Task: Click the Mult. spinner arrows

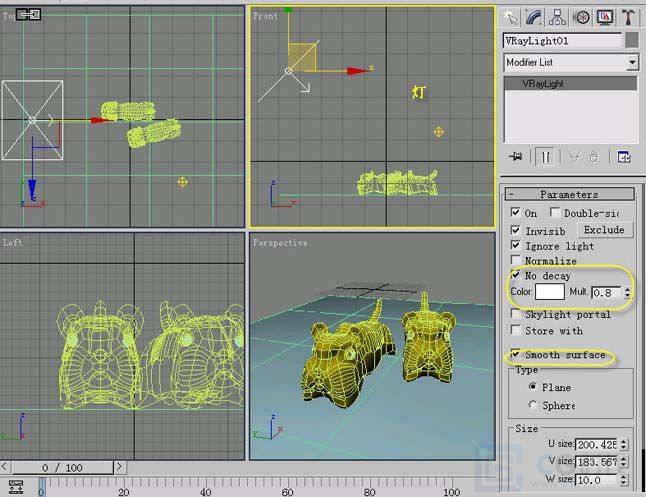Action: pyautogui.click(x=628, y=293)
